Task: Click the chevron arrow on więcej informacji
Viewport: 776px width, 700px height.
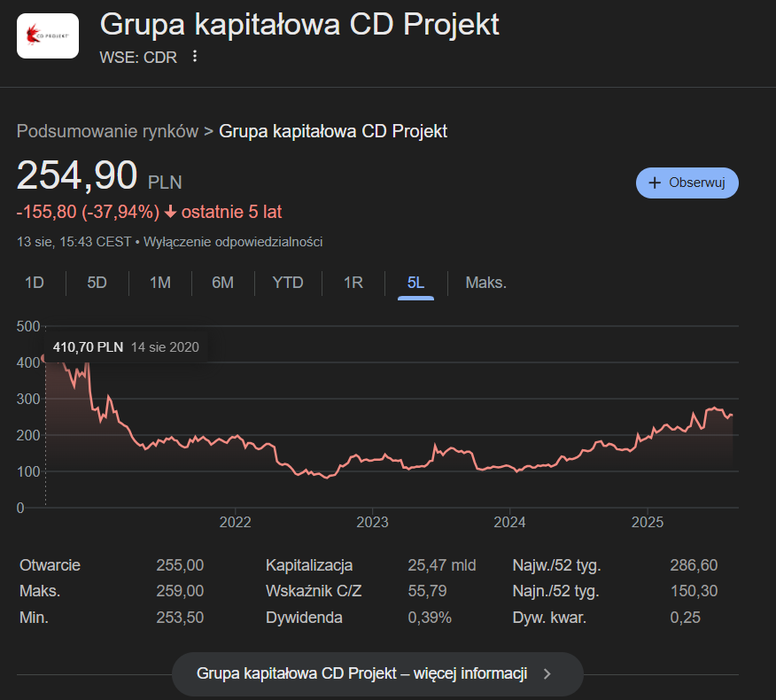Action: 547,673
